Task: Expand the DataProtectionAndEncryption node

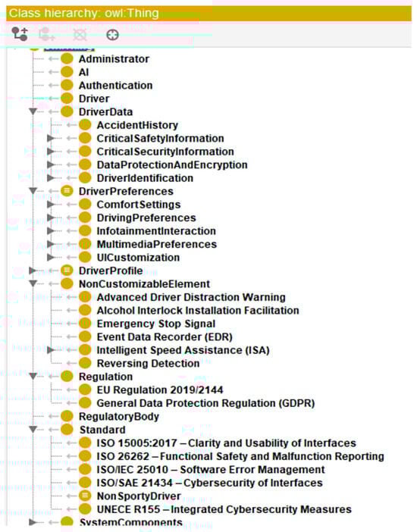Action: (x=51, y=164)
